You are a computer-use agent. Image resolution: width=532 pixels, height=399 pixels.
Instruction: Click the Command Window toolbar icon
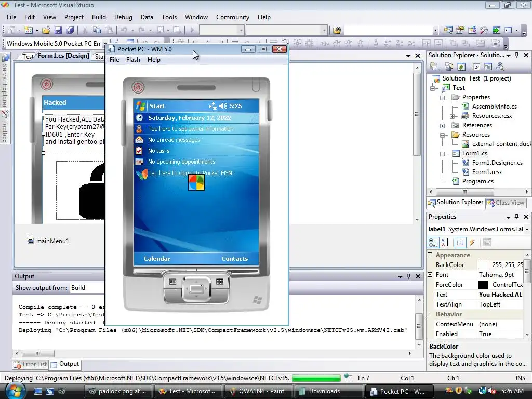point(508,31)
